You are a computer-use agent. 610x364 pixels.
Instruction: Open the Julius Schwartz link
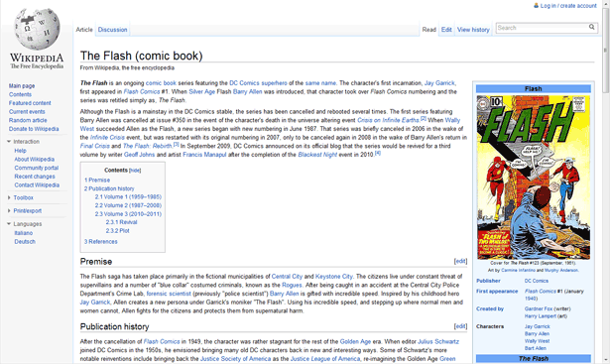tap(438, 341)
